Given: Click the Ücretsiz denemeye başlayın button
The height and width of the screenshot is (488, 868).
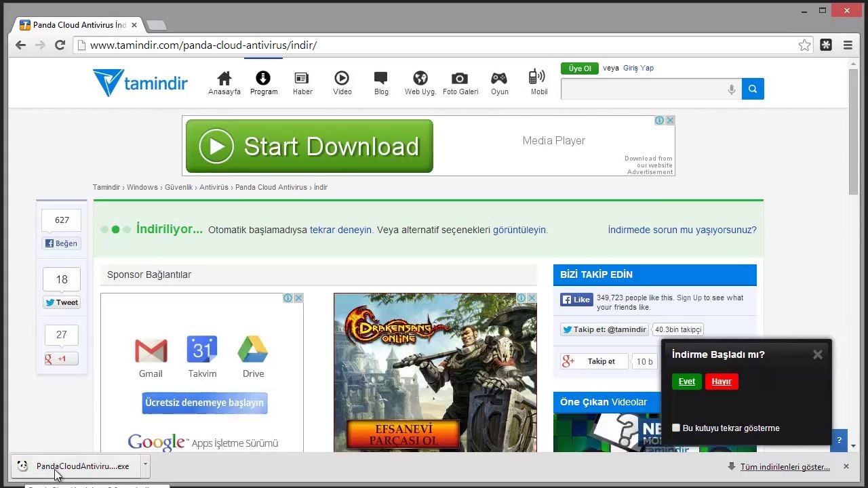Looking at the screenshot, I should (204, 403).
